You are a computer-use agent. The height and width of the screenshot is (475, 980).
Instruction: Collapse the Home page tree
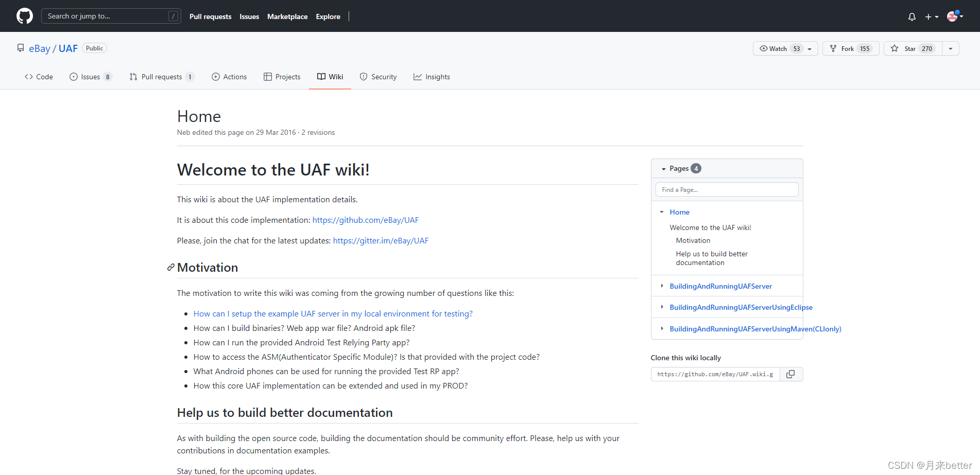pyautogui.click(x=662, y=212)
